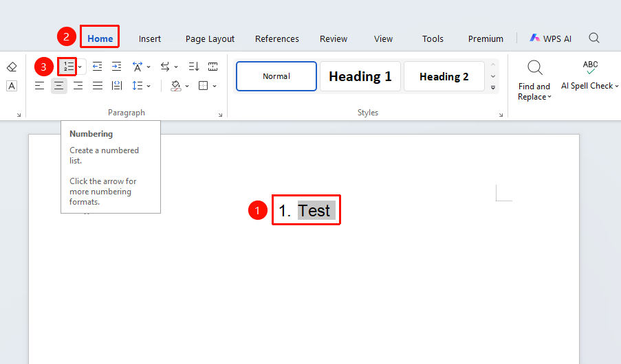
Task: Open Paragraph settings dialog launcher
Action: (x=220, y=115)
